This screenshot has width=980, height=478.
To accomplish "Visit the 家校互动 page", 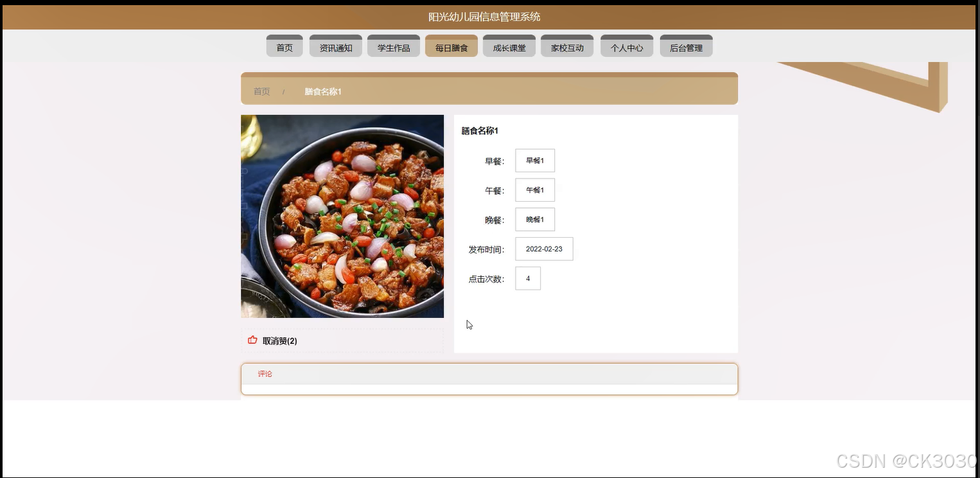I will pyautogui.click(x=566, y=46).
